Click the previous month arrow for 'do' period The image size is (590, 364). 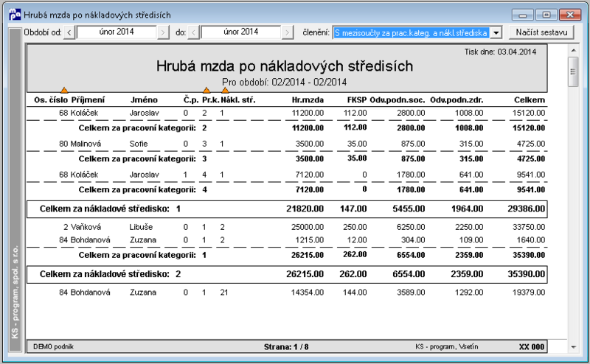[x=193, y=32]
